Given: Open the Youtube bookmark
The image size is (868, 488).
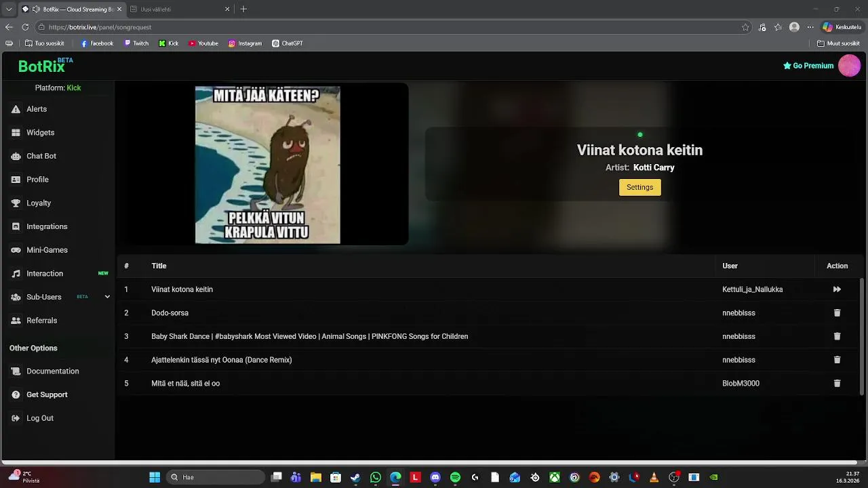Looking at the screenshot, I should [x=203, y=43].
